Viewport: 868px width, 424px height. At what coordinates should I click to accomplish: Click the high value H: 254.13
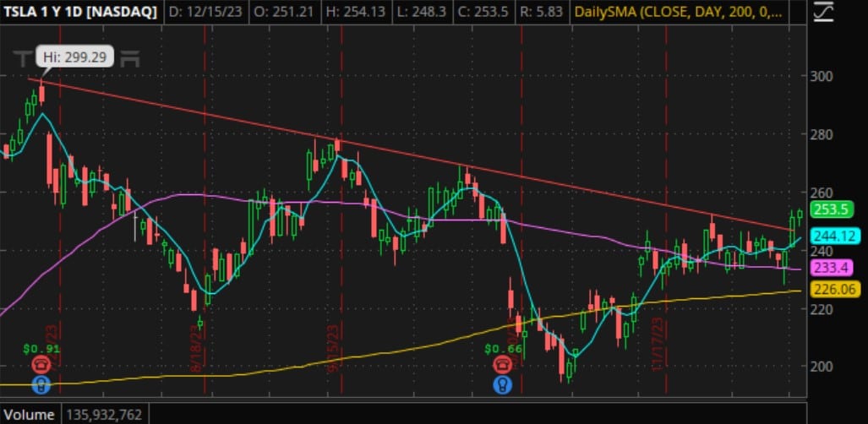[x=355, y=12]
